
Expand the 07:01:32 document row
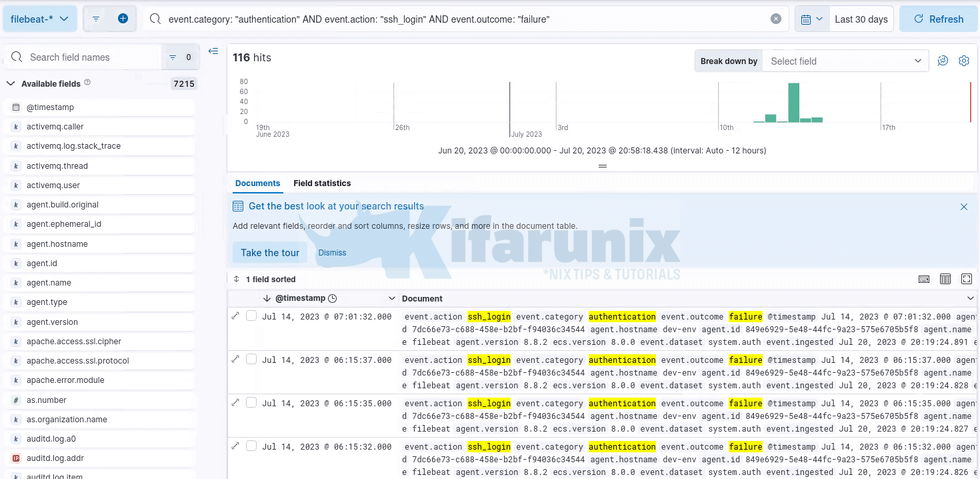[x=235, y=316]
